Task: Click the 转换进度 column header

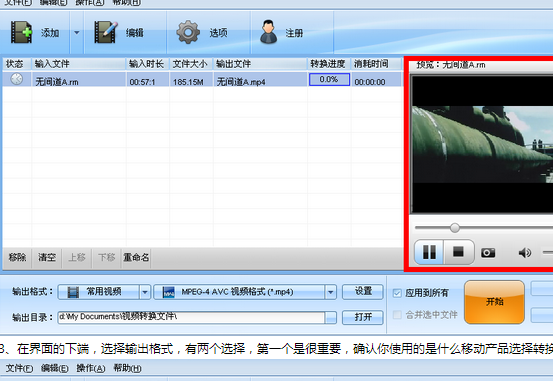Action: tap(328, 64)
